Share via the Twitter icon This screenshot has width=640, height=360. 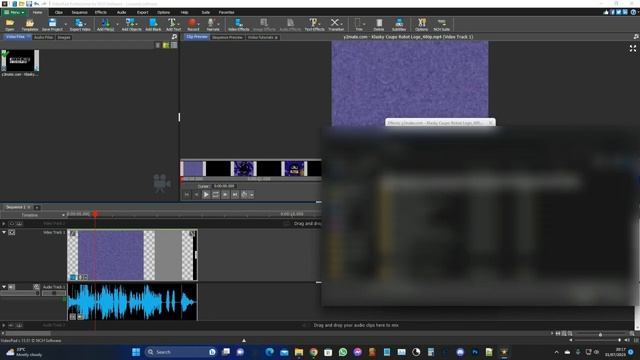tap(619, 12)
